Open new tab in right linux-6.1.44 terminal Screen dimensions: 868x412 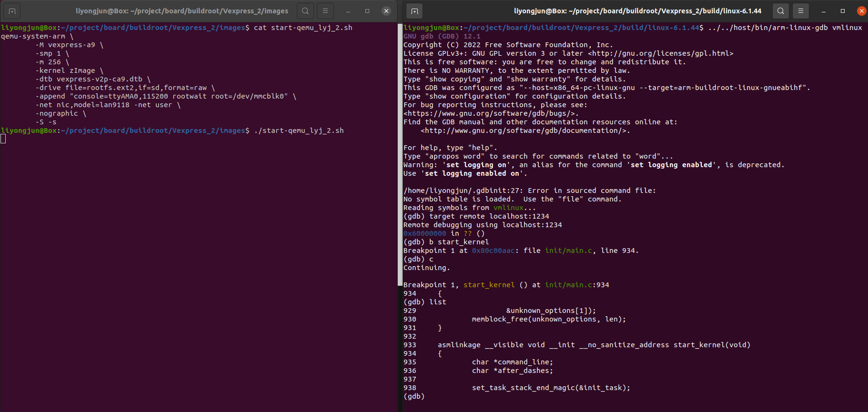[x=414, y=11]
